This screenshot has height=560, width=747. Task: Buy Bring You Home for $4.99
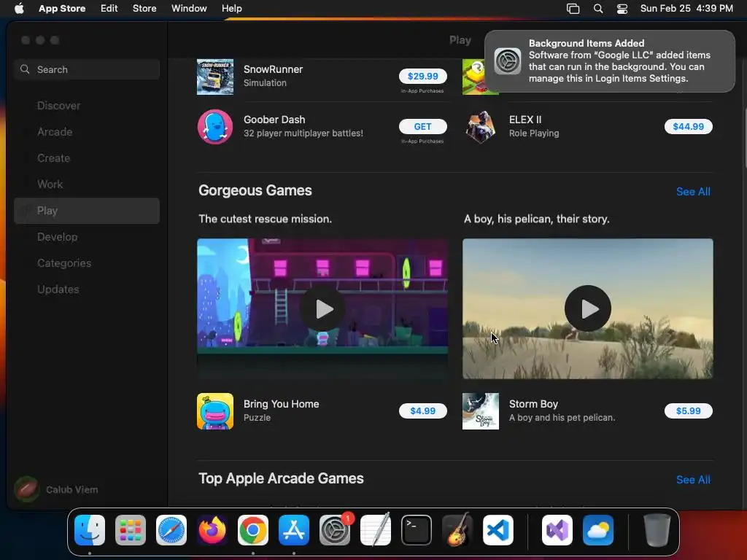tap(422, 411)
